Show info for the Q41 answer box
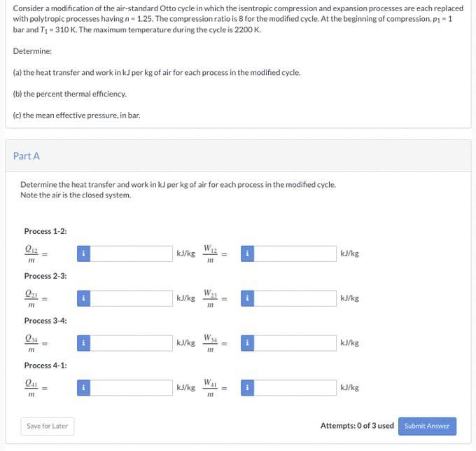 pos(83,387)
